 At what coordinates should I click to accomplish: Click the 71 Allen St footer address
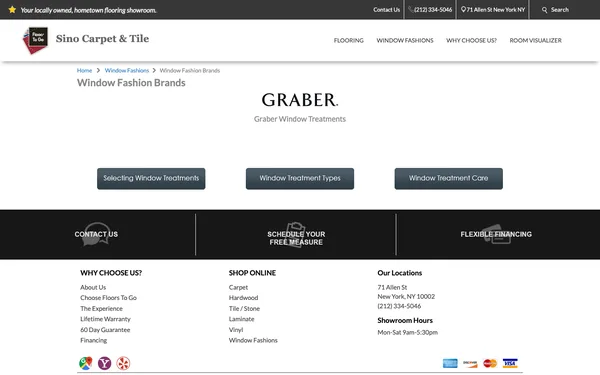pos(392,287)
